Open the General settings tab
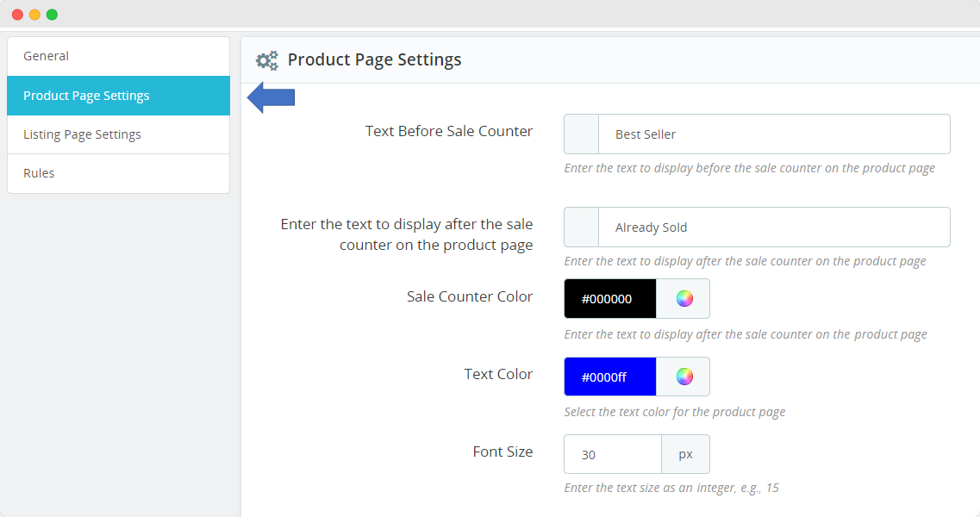Viewport: 980px width, 517px height. (x=118, y=56)
